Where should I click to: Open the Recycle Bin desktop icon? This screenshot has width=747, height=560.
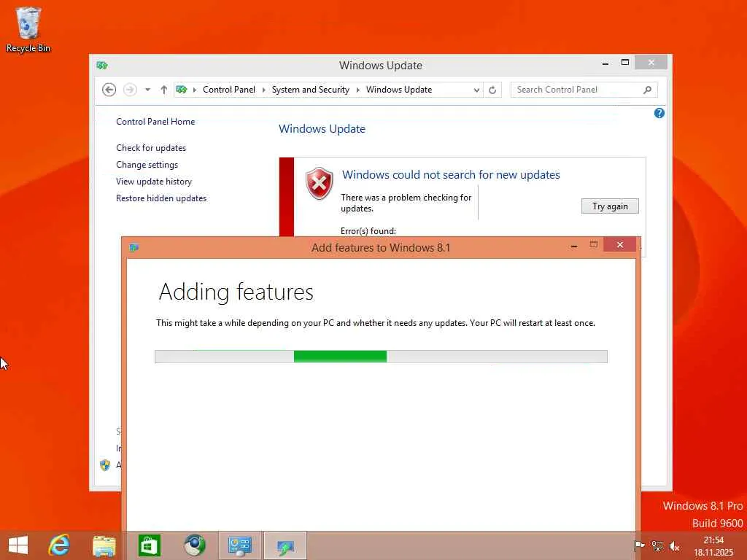click(x=28, y=29)
